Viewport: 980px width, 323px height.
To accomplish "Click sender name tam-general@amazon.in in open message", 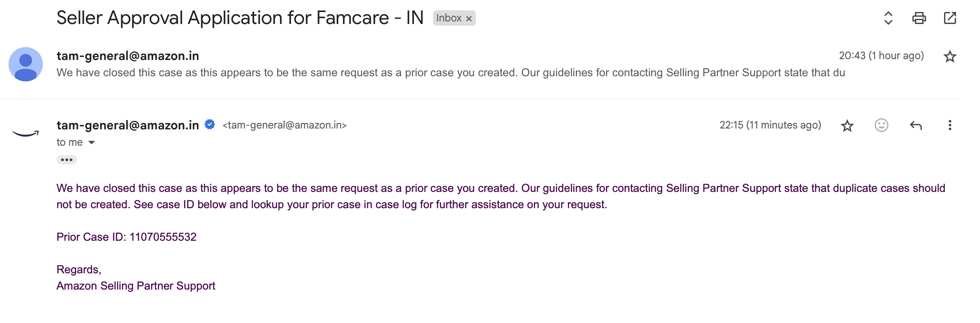I will pyautogui.click(x=128, y=125).
